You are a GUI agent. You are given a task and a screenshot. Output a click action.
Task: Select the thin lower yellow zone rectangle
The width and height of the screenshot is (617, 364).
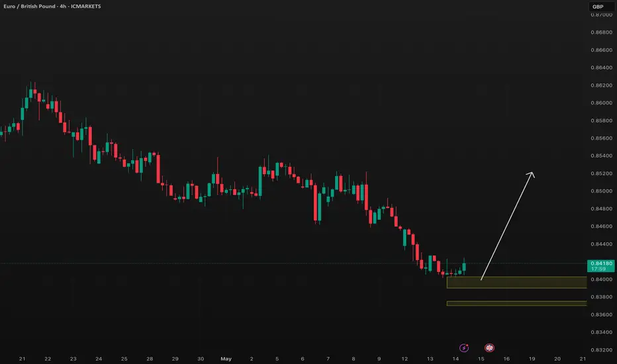coord(516,303)
